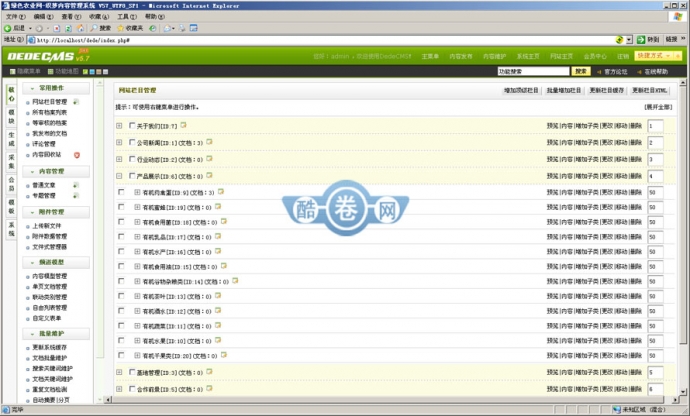Viewport: 690px width, 416px height.
Task: Click the IE History icon
Action: pyautogui.click(x=152, y=28)
